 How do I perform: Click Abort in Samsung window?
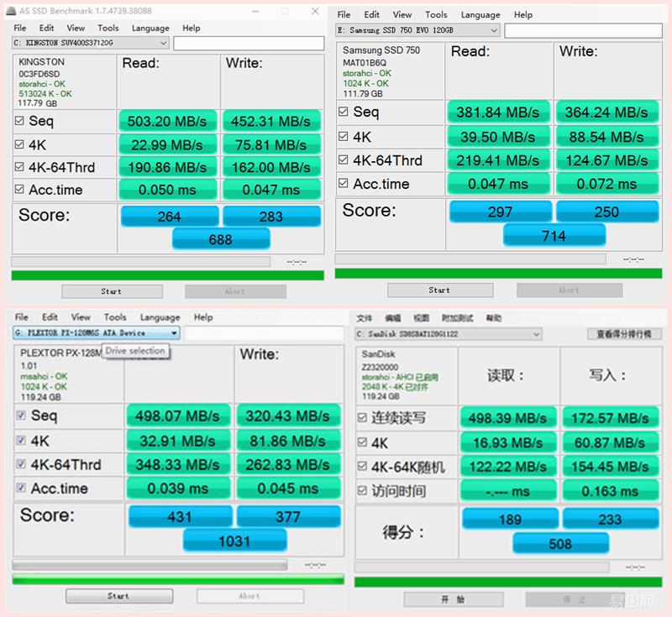click(570, 290)
